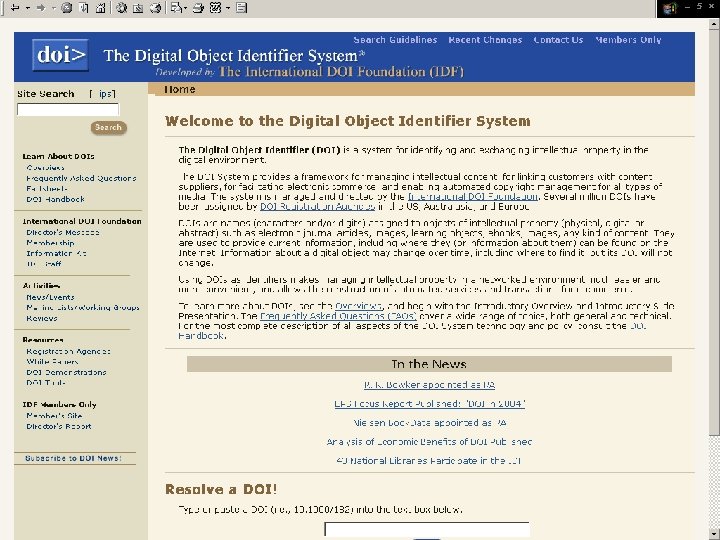Screen dimensions: 720x540
Task: Click the browser Back arrow button
Action: pyautogui.click(x=15, y=8)
